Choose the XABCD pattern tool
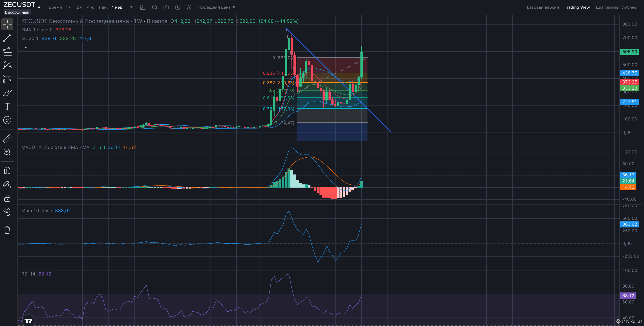This screenshot has width=644, height=326. click(7, 65)
